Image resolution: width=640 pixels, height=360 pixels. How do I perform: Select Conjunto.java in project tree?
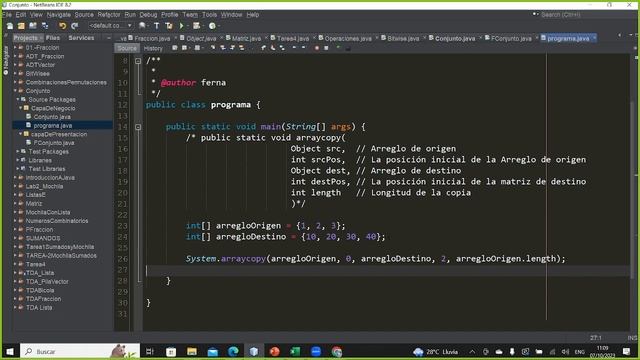[52, 117]
